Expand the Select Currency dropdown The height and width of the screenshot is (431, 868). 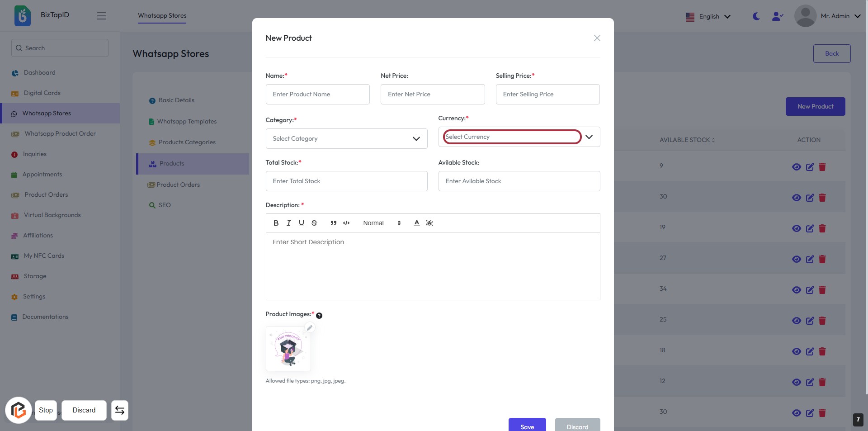coord(589,137)
